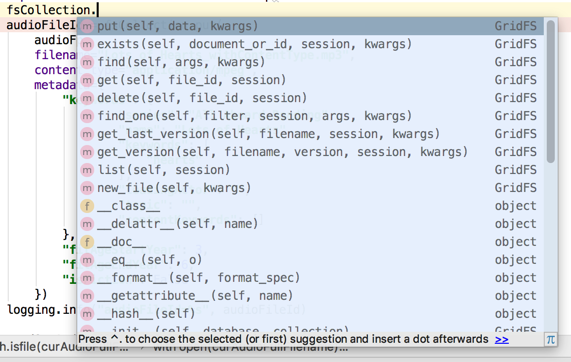Click the completion popup scrollbar thumb
This screenshot has height=362, width=571.
pos(551,91)
